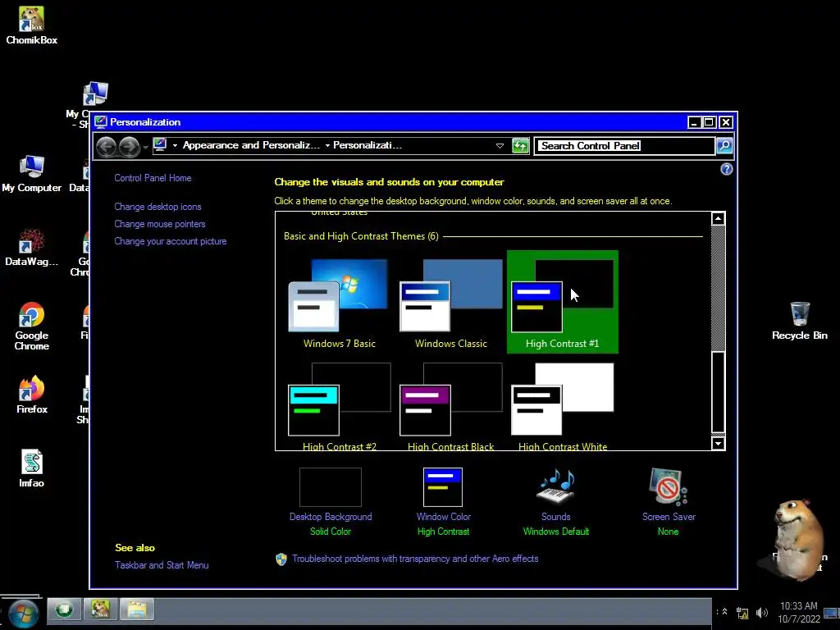Click Personalization breadcrumb in address bar
The width and height of the screenshot is (840, 630).
[367, 145]
